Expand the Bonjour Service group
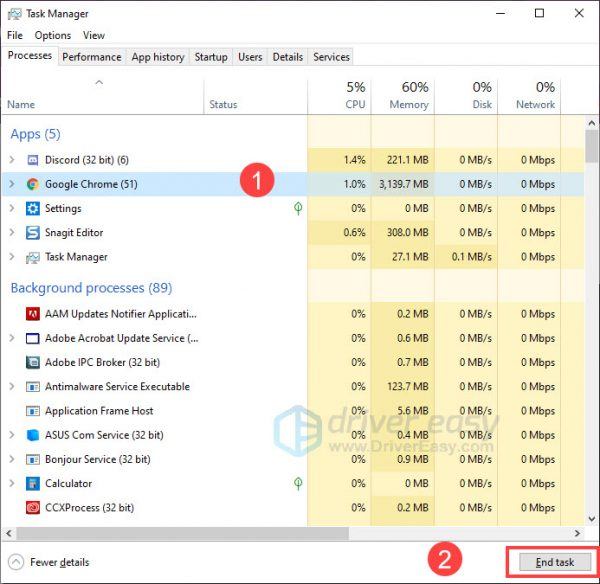The height and width of the screenshot is (584, 600). (x=12, y=459)
